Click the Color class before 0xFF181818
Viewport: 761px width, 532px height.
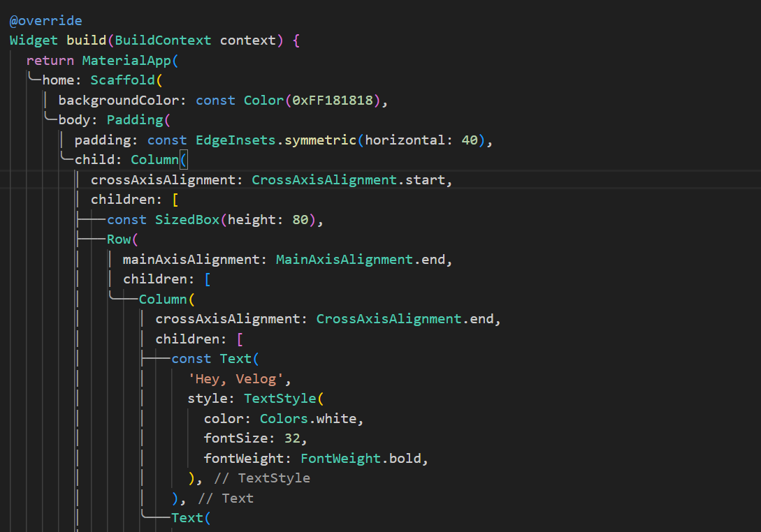coord(263,101)
